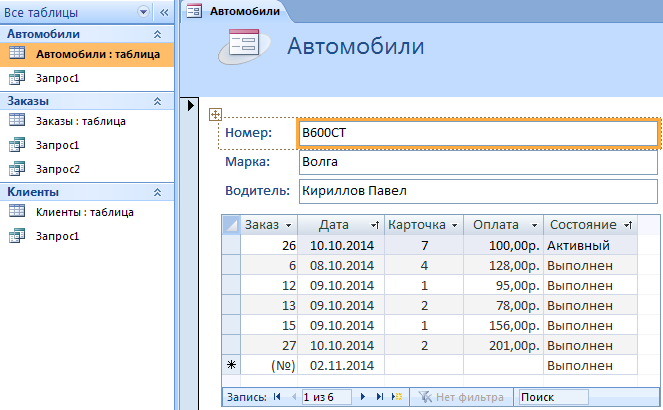Open Запрос1 under Клиенты group
The height and width of the screenshot is (410, 663).
coord(57,236)
